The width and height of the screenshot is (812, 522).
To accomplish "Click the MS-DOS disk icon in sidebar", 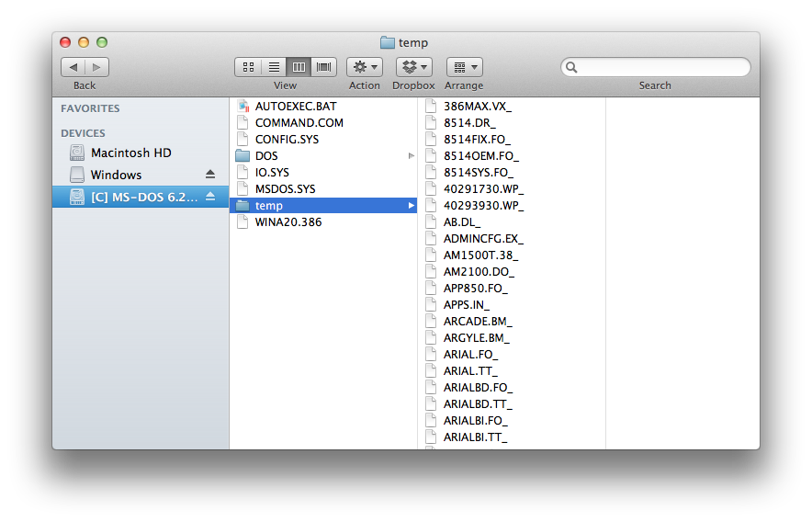I will click(x=77, y=197).
